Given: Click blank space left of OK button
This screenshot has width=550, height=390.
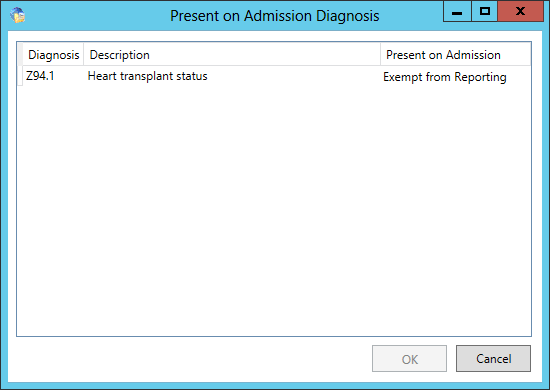Looking at the screenshot, I should (x=189, y=358).
